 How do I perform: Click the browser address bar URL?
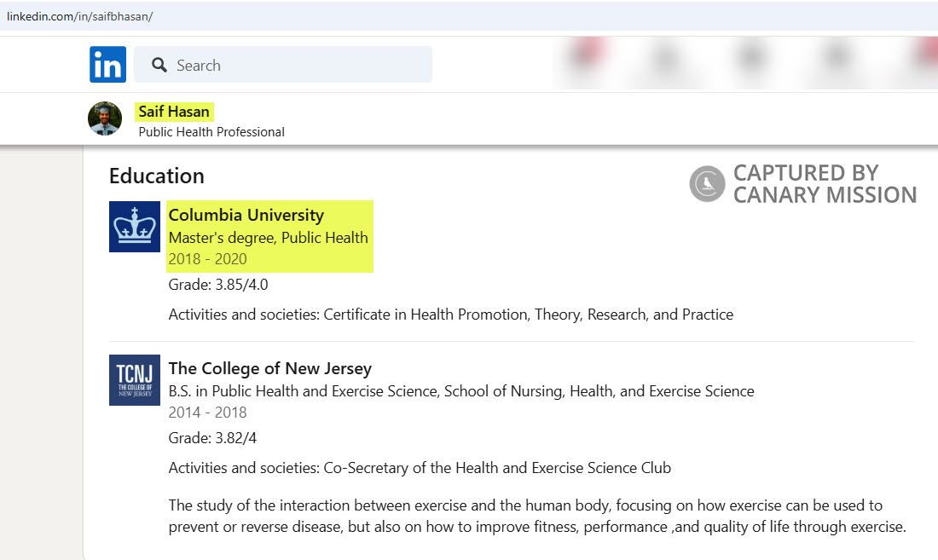(x=79, y=16)
